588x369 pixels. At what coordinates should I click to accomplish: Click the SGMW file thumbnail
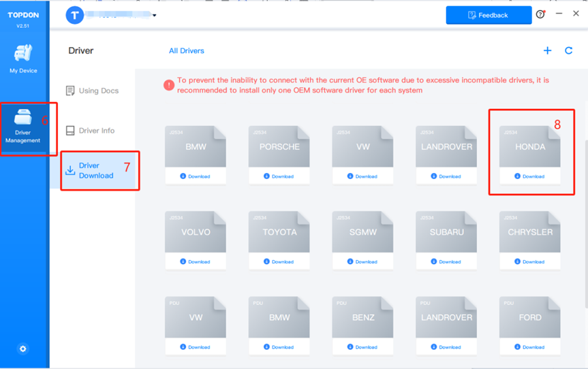pos(362,232)
